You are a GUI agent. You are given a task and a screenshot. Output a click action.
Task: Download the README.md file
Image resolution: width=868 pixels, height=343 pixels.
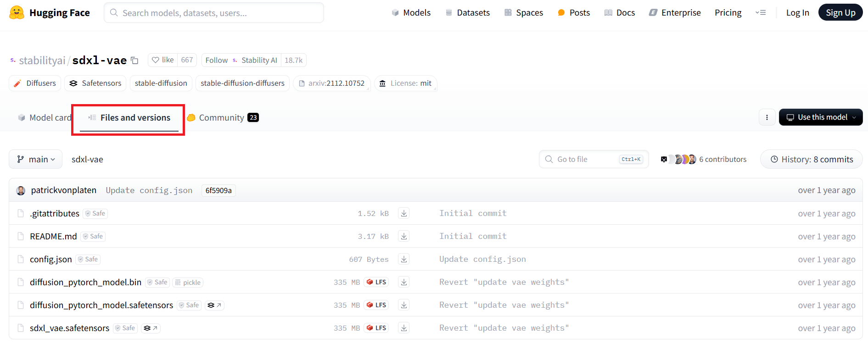404,236
